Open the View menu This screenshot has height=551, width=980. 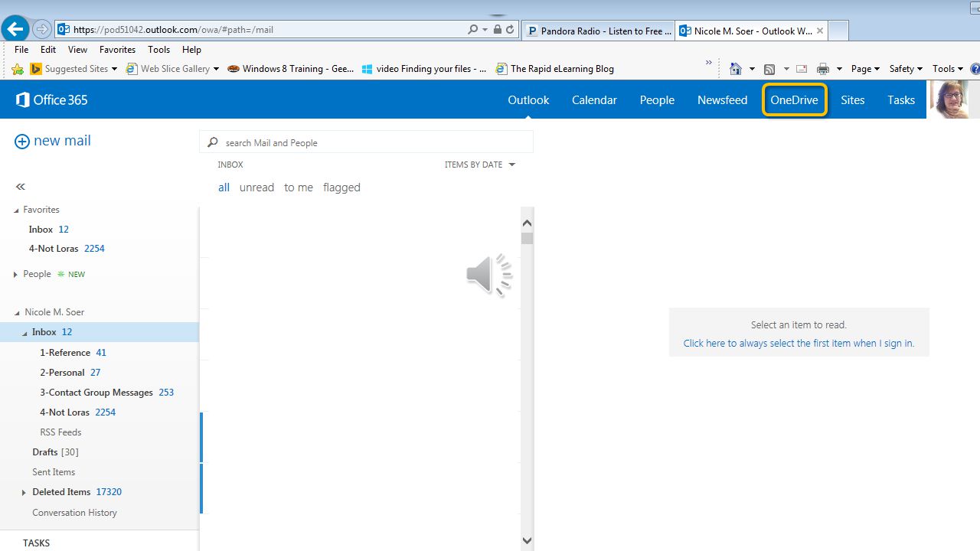[x=77, y=50]
